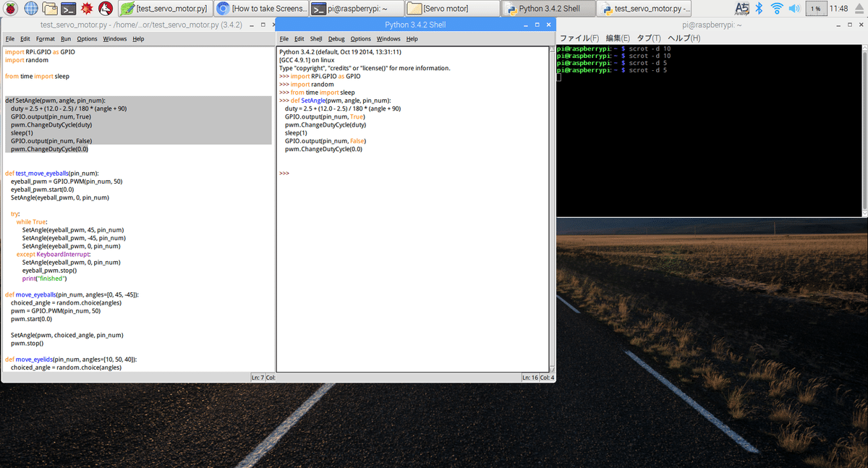Screen dimensions: 868x468
Task: Open Windows menu in Python Shell
Action: click(x=388, y=38)
